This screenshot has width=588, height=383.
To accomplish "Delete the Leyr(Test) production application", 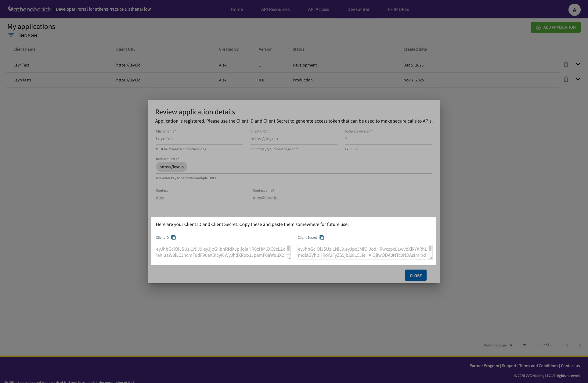I will [x=565, y=79].
